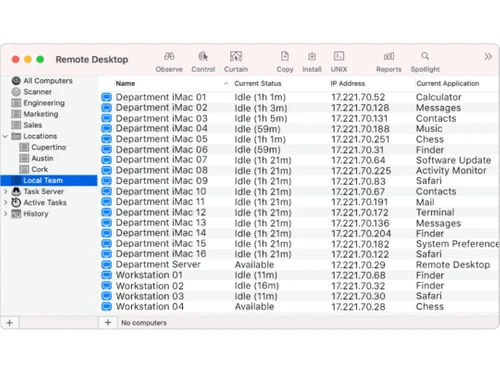
Task: Click the Control toolbar icon
Action: 203,56
